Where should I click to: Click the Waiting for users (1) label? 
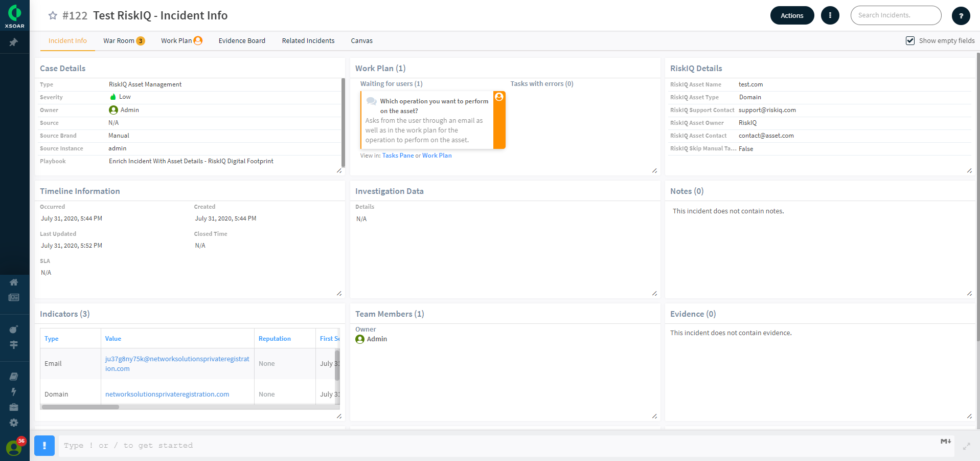pos(391,84)
